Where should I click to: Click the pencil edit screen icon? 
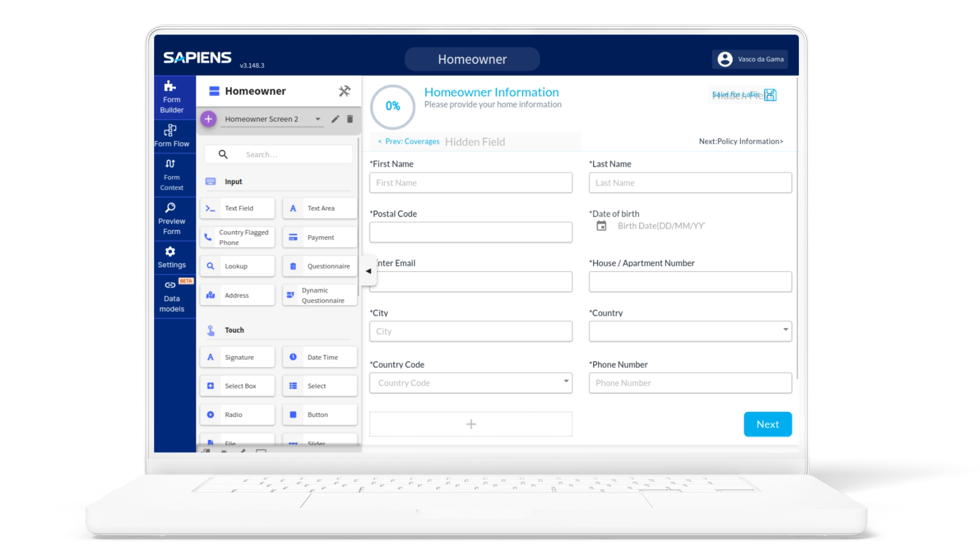(x=335, y=119)
